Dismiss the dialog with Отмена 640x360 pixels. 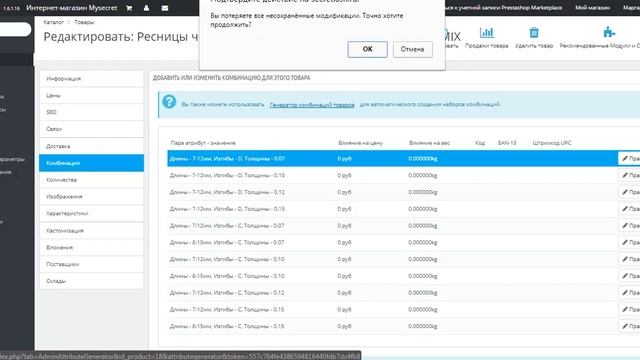412,49
